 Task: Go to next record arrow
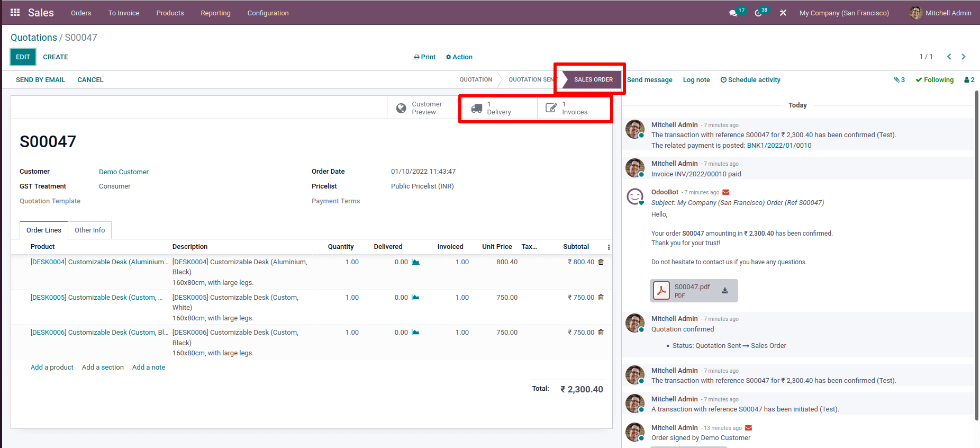(x=964, y=57)
